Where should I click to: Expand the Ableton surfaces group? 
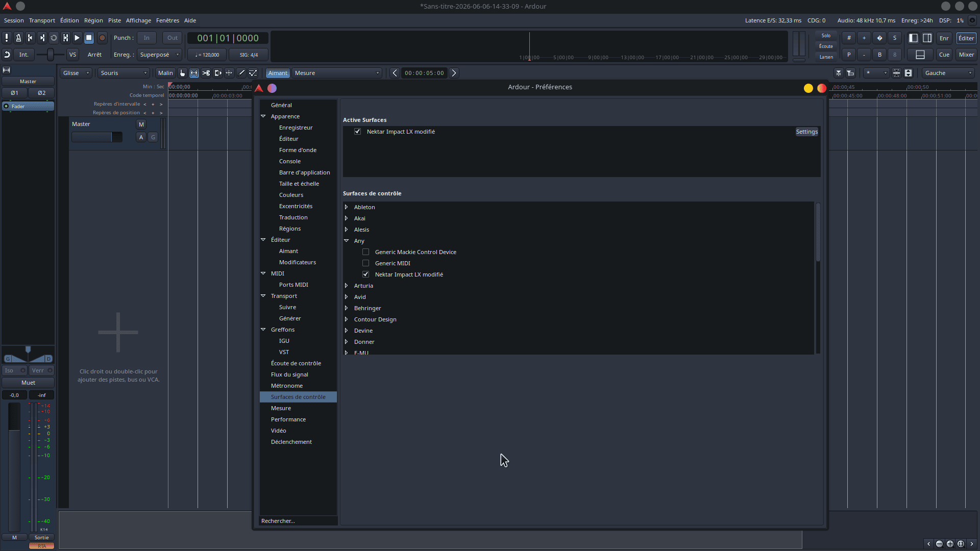click(x=347, y=207)
